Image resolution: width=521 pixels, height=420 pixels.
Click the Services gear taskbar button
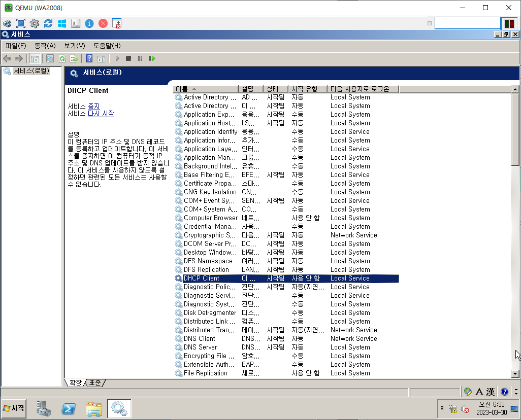tap(119, 408)
